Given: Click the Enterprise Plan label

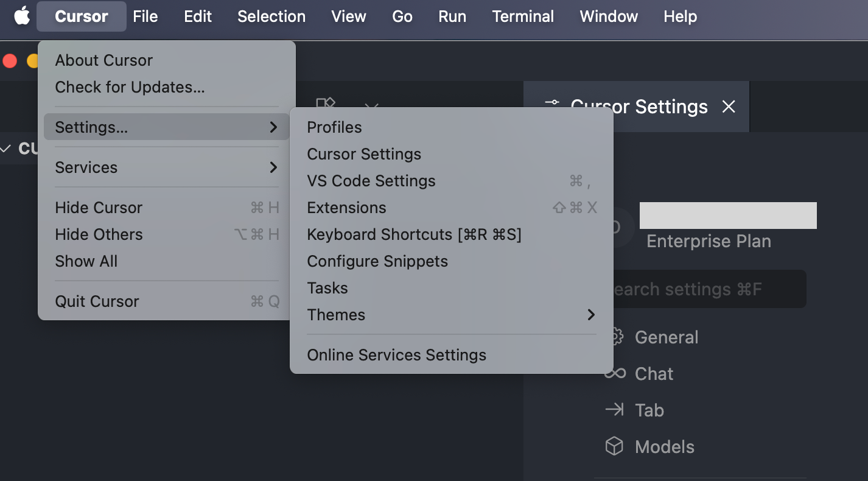Looking at the screenshot, I should [x=709, y=241].
